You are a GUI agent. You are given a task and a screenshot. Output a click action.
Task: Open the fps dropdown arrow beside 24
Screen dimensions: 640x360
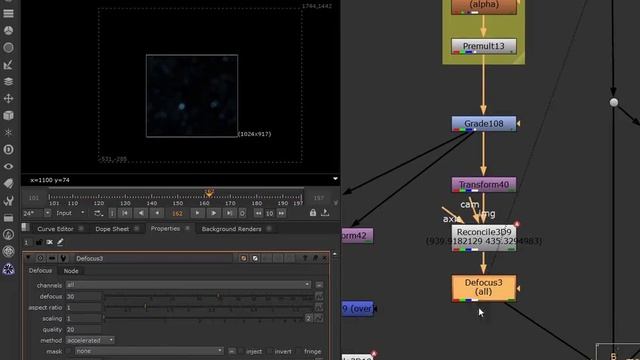[47, 213]
